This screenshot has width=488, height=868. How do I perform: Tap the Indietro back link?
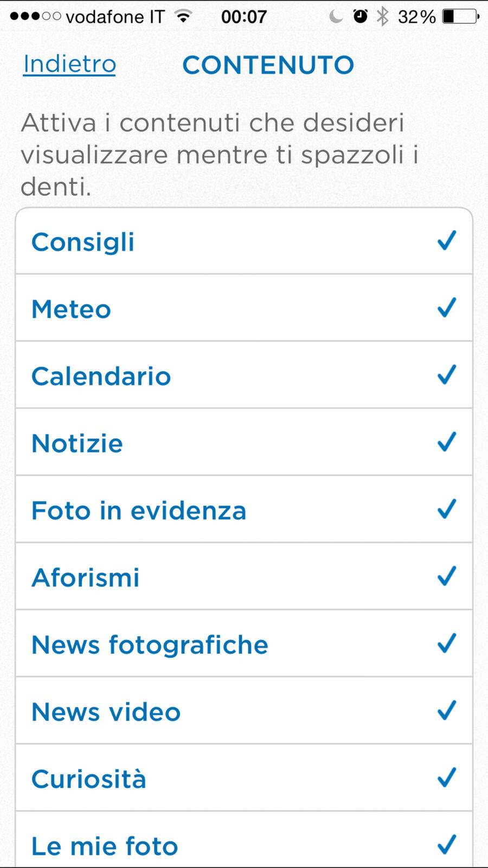[69, 65]
